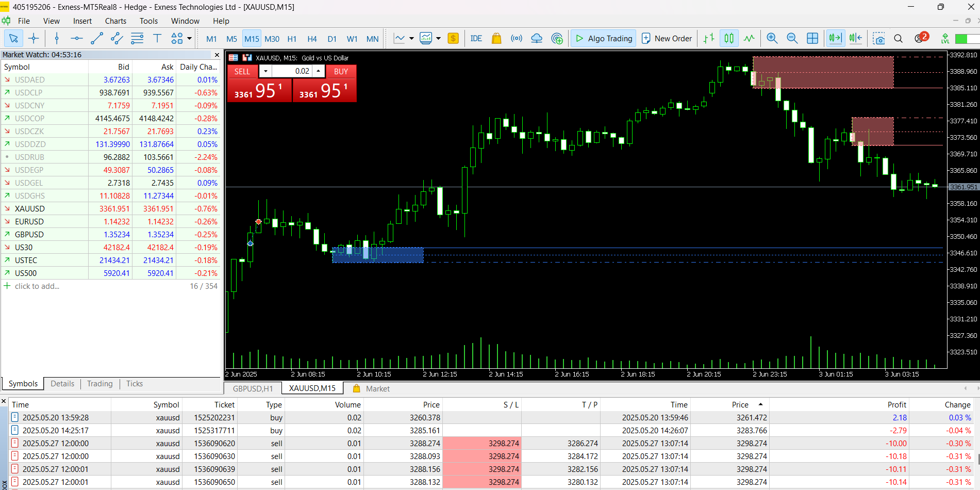Open the shapes objects tool
980x490 pixels.
tap(177, 39)
